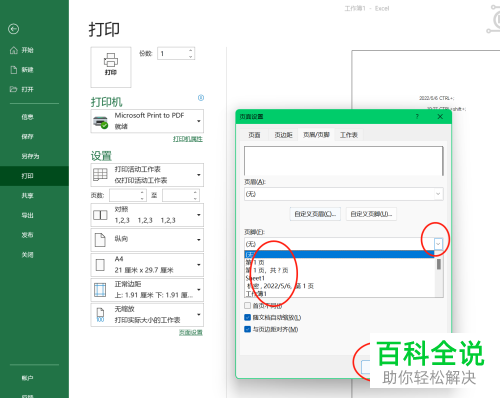Screen dimensions: 500x398
Task: Select footer option Sheet1
Action: click(x=339, y=278)
